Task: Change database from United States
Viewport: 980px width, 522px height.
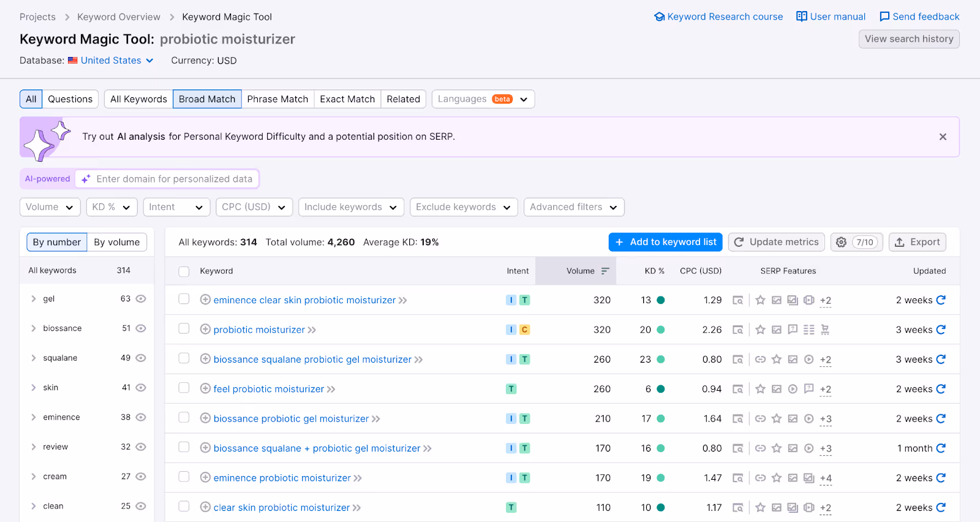Action: (x=111, y=60)
